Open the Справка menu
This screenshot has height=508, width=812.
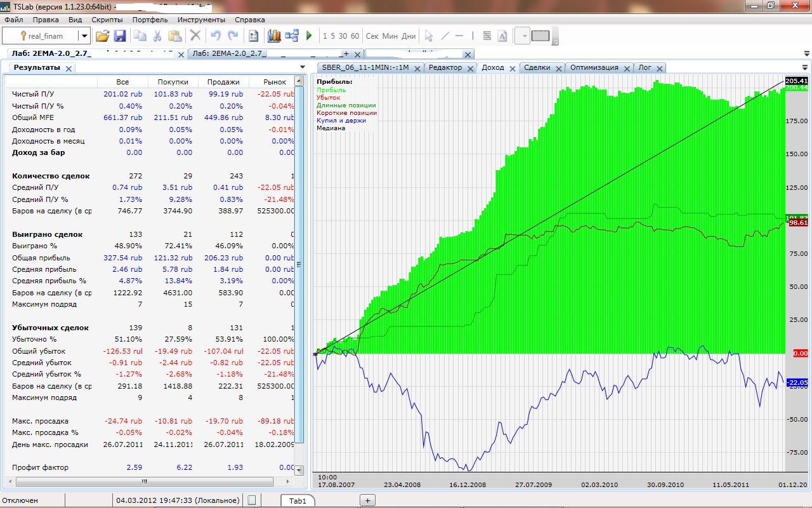tap(250, 20)
